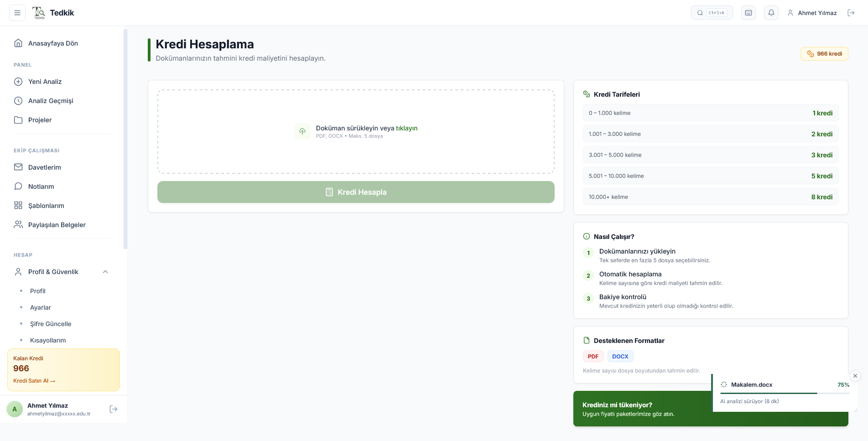Click the spinner icon beside Makalem.docx
The width and height of the screenshot is (868, 441).
pyautogui.click(x=724, y=385)
